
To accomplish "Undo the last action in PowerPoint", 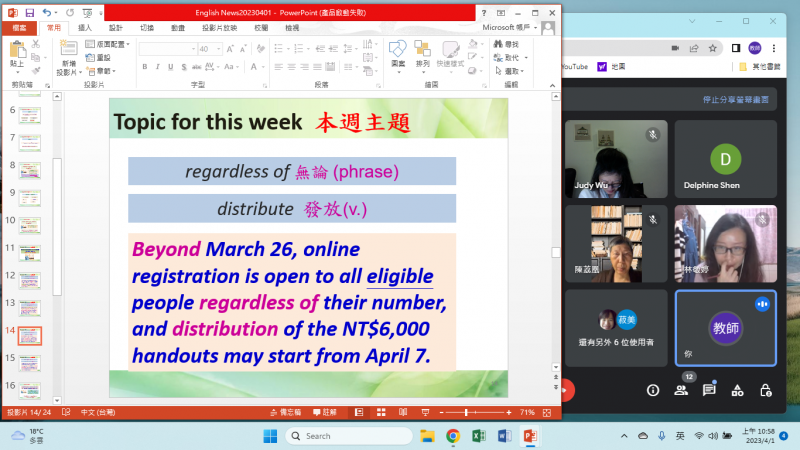I will pyautogui.click(x=46, y=13).
